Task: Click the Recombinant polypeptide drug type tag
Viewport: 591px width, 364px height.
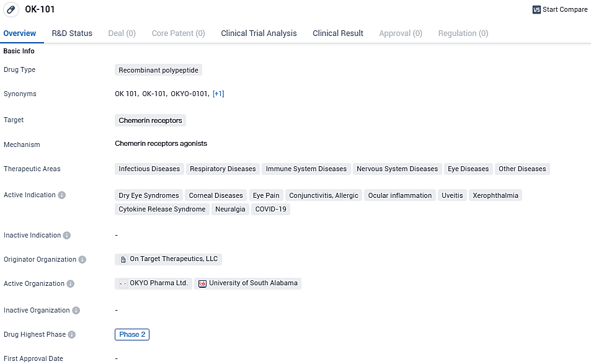Action: [158, 70]
